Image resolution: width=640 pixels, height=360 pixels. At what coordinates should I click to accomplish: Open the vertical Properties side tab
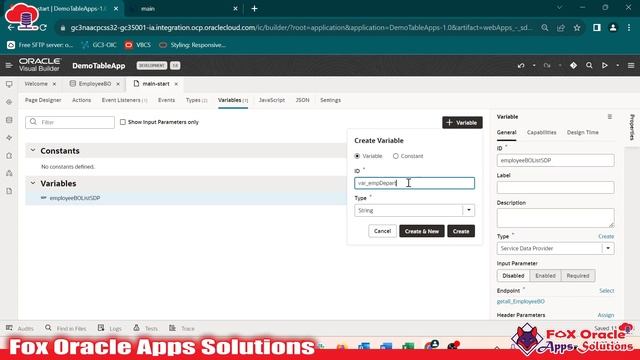click(x=632, y=127)
